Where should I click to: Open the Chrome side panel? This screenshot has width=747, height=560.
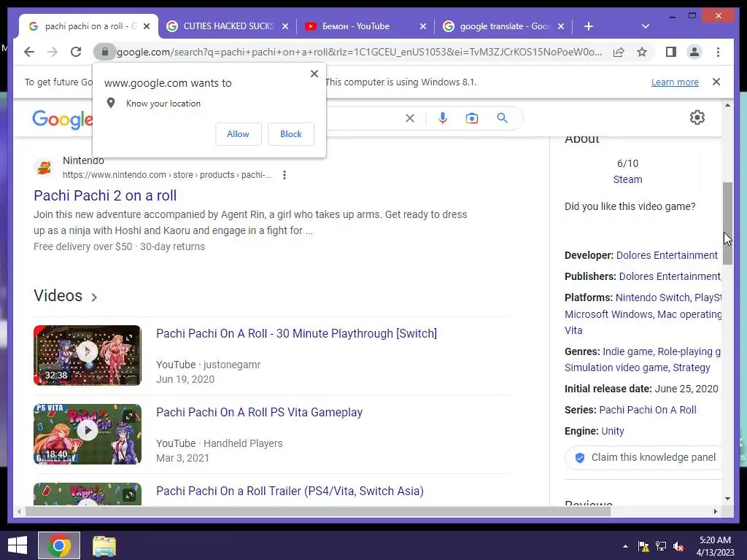pyautogui.click(x=671, y=52)
